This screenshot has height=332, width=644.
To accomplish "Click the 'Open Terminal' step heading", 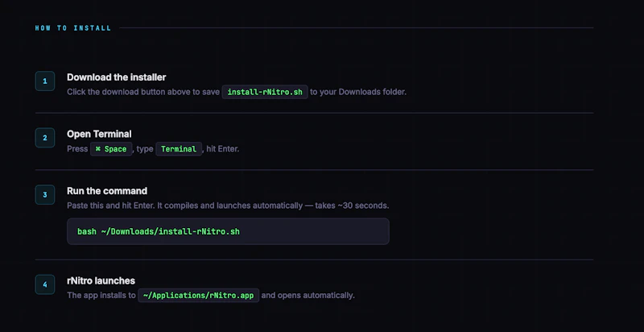I will [x=99, y=134].
